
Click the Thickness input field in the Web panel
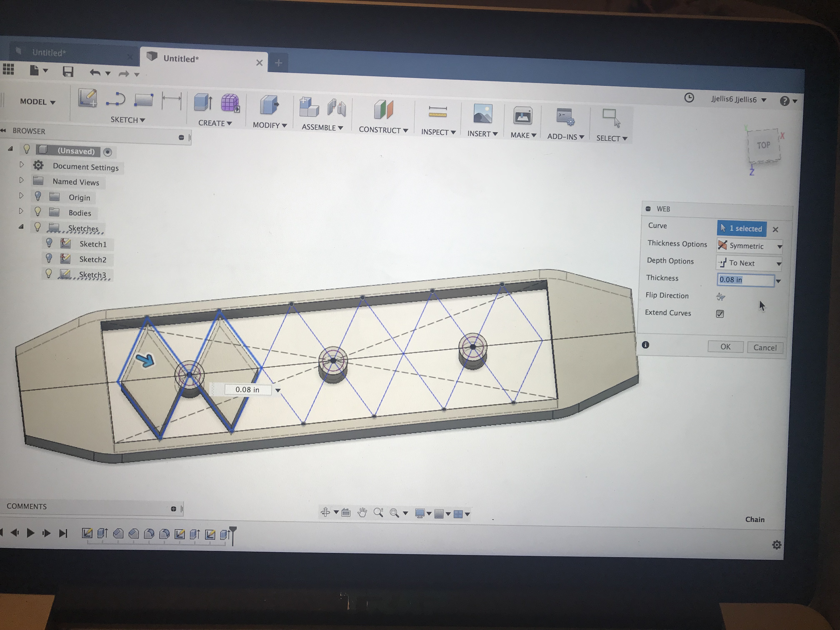pos(745,280)
